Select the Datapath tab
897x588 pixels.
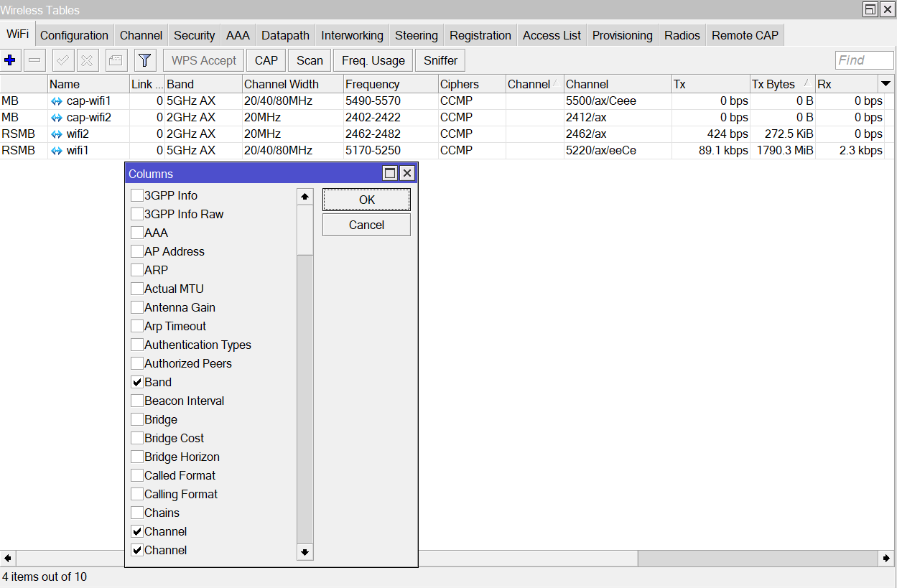coord(285,35)
